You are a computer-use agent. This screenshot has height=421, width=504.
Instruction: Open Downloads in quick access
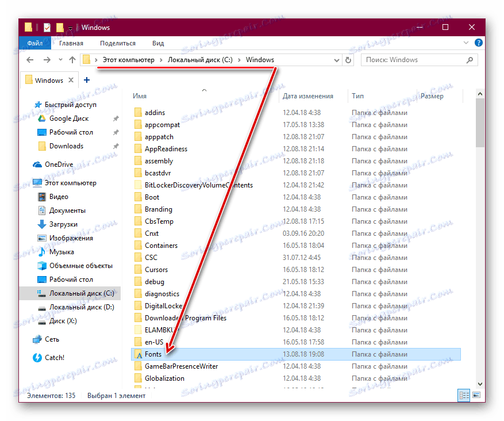(66, 146)
